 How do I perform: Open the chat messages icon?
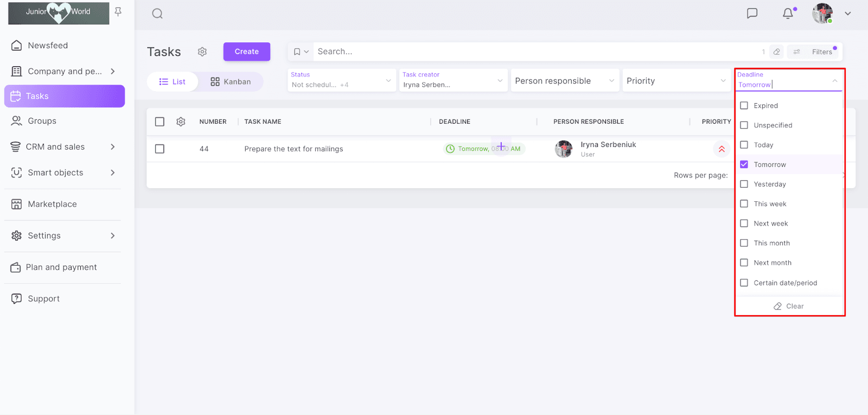click(752, 14)
